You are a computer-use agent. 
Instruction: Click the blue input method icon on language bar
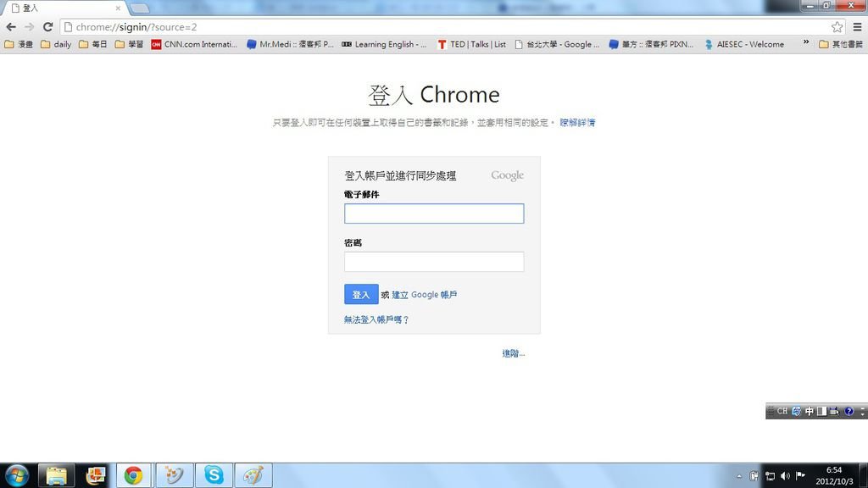(x=797, y=411)
